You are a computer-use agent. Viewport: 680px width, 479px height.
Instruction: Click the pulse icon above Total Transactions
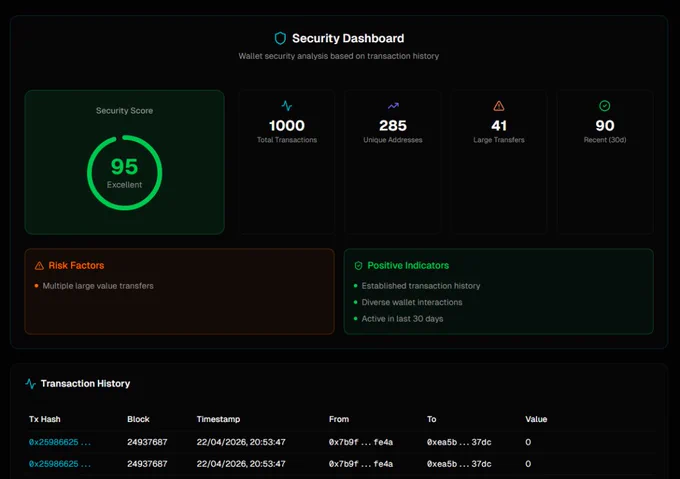point(287,106)
